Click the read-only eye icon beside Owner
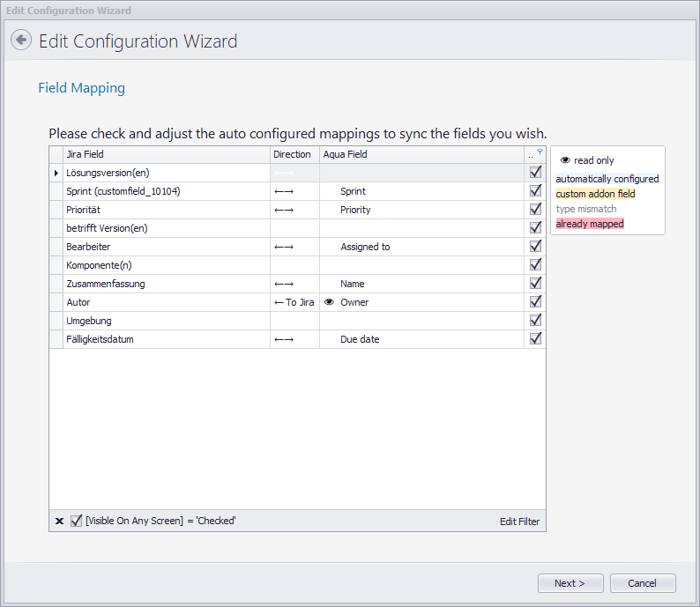 [x=329, y=302]
